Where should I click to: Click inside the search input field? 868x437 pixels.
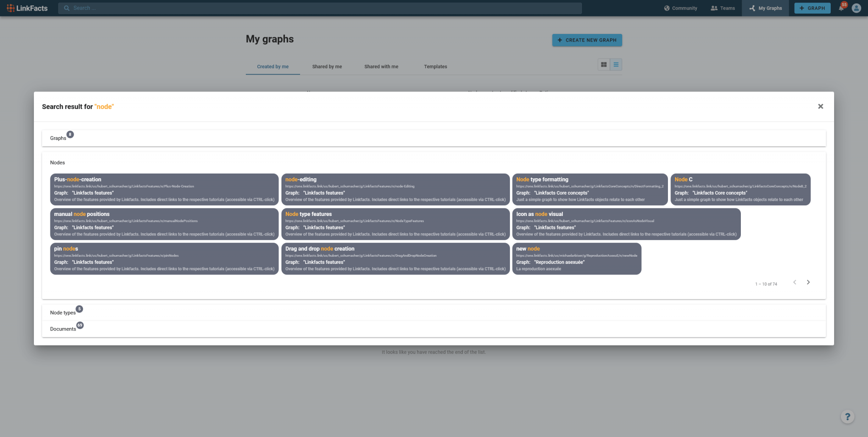pos(297,8)
